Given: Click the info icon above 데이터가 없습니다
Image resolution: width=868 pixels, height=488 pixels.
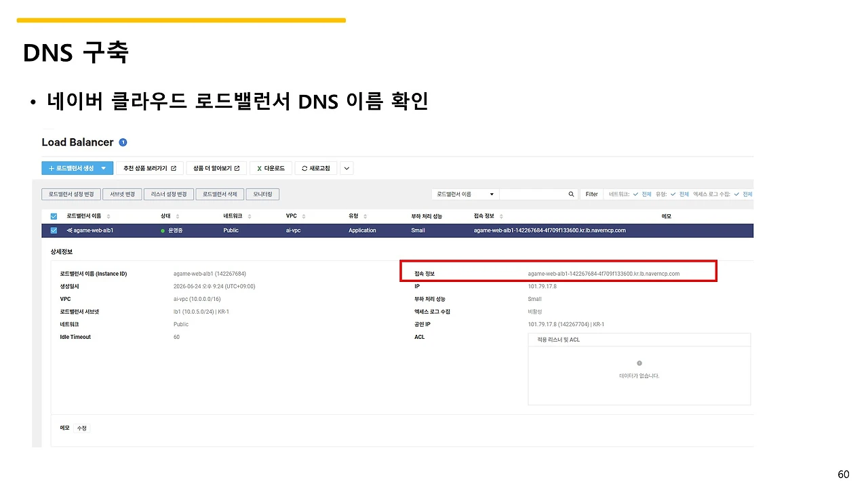Looking at the screenshot, I should coord(639,363).
